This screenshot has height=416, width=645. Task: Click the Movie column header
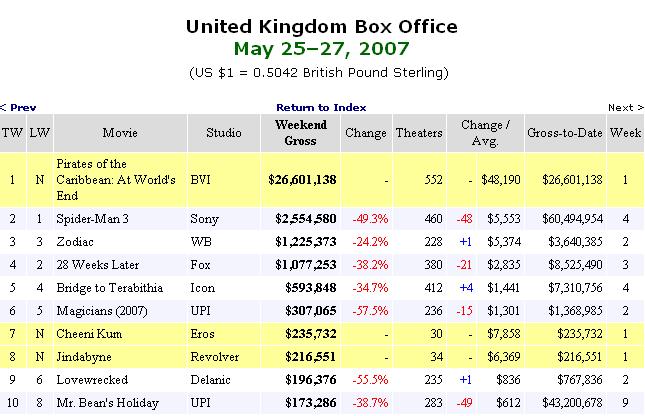[121, 133]
